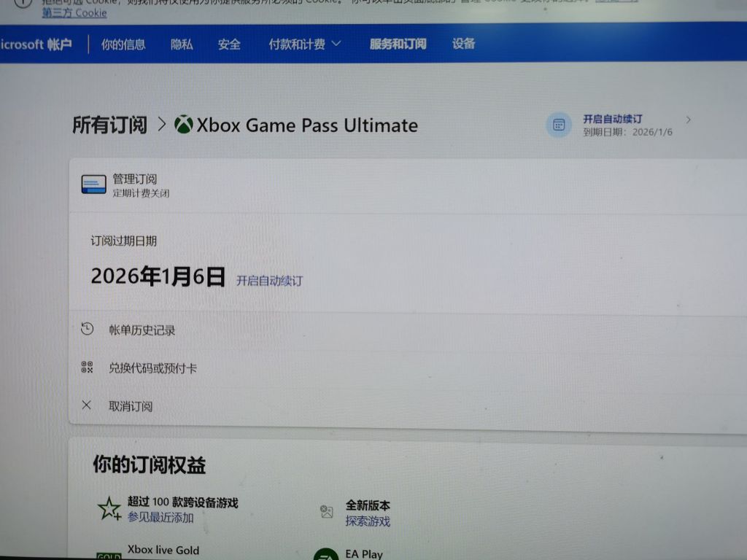Open the 隐私 menu item

coord(182,44)
